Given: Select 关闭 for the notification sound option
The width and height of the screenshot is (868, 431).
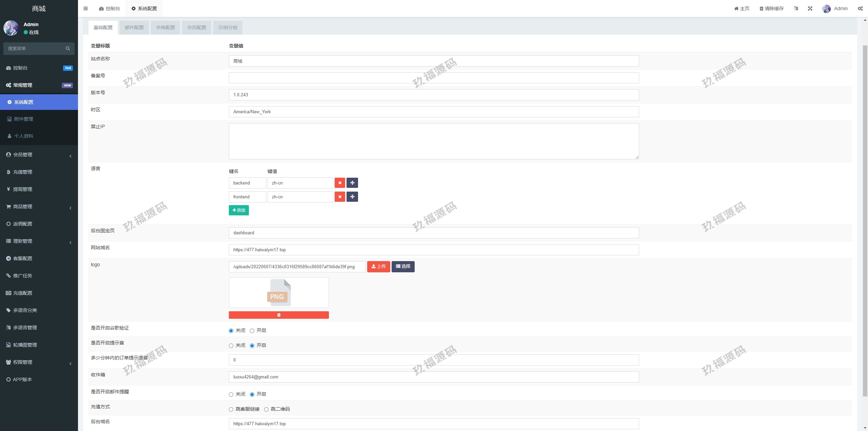Looking at the screenshot, I should [x=231, y=346].
